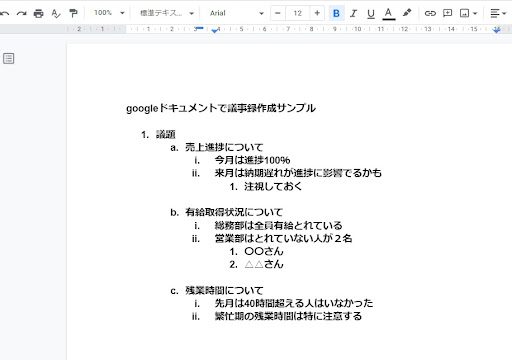Show document outline icon in left sidebar
The width and height of the screenshot is (512, 360).
click(x=9, y=58)
